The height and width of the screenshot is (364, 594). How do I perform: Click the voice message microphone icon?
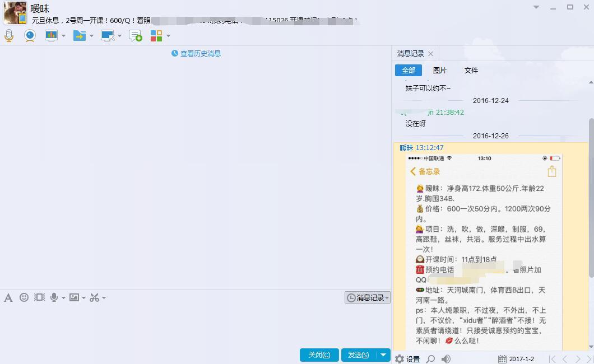[54, 298]
